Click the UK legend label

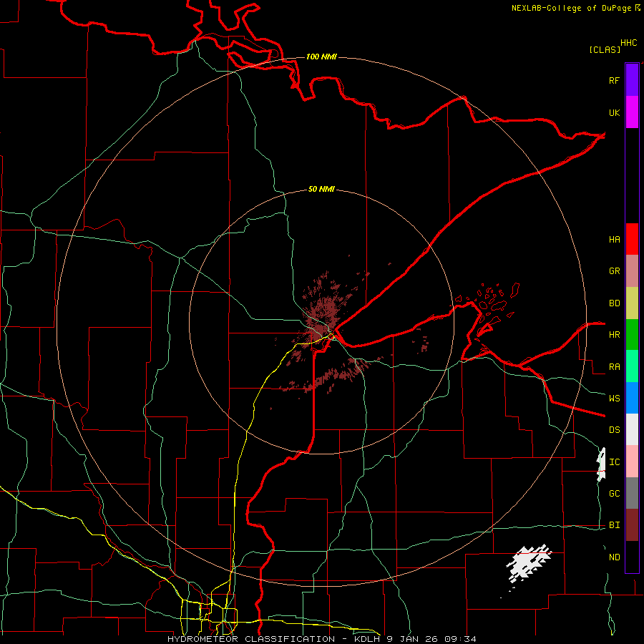(614, 113)
